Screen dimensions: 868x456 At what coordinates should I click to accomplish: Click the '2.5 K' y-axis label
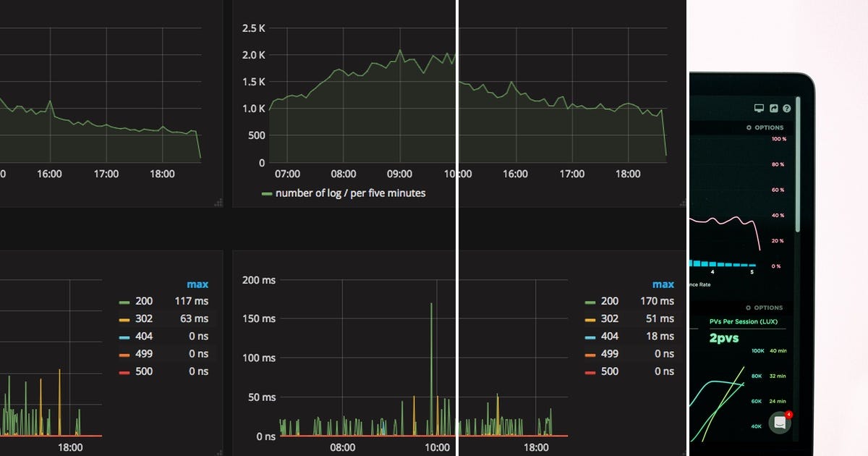pyautogui.click(x=254, y=28)
